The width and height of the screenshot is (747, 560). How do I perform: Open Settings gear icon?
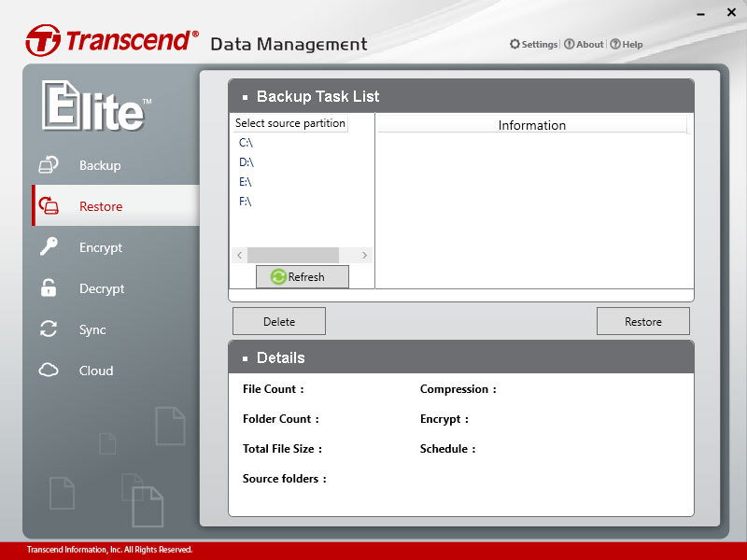click(514, 44)
